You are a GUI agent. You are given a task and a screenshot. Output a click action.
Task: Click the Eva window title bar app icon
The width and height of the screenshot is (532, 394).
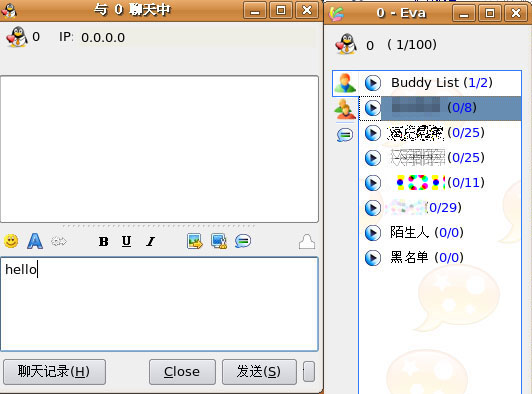336,14
